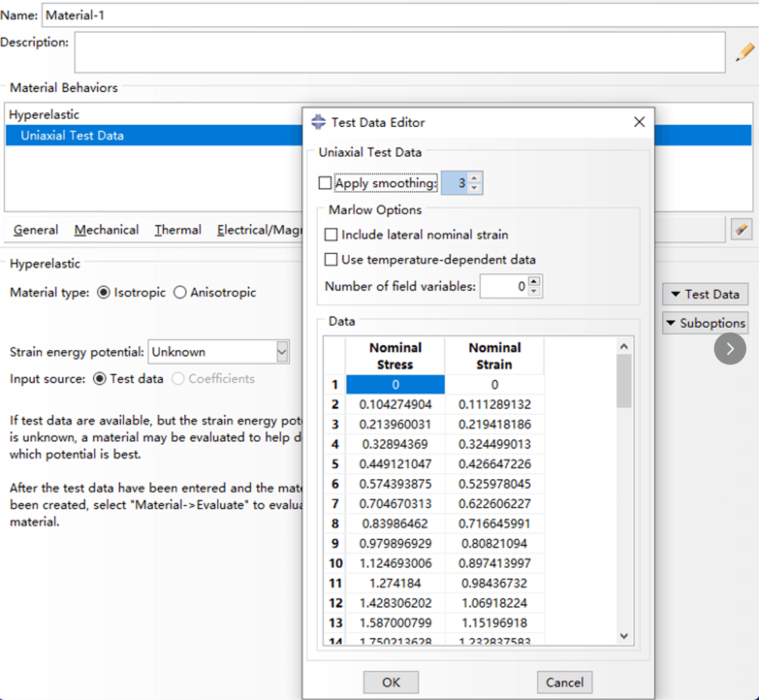
Task: Toggle Use temperature-dependent data
Action: click(x=331, y=260)
